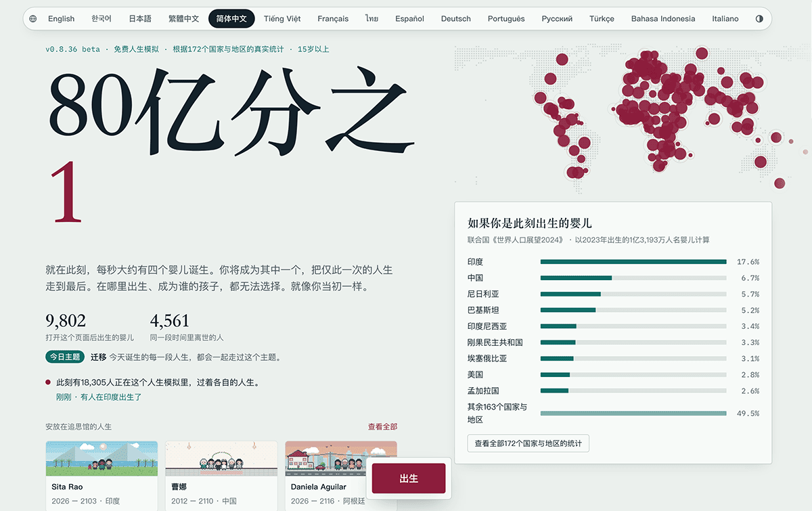Switch language to 日本語

point(140,19)
